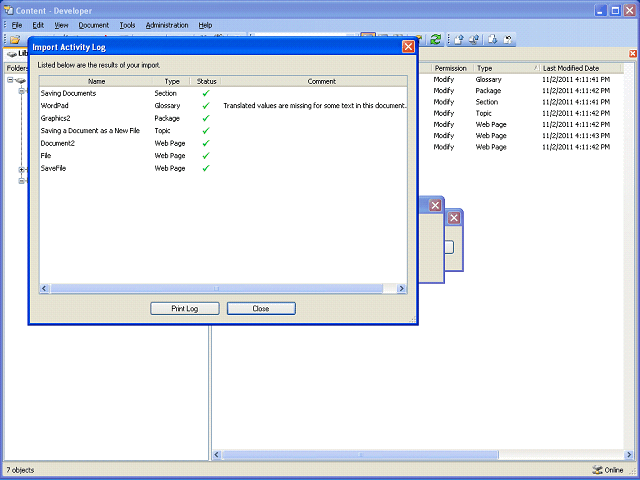640x480 pixels.
Task: Open the Edit menu
Action: coord(38,25)
